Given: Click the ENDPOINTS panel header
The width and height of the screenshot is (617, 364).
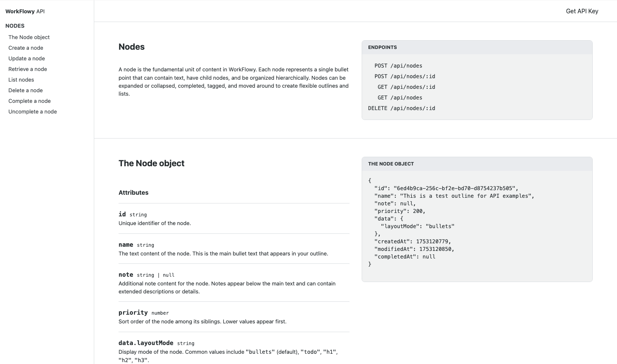Looking at the screenshot, I should coord(477,47).
